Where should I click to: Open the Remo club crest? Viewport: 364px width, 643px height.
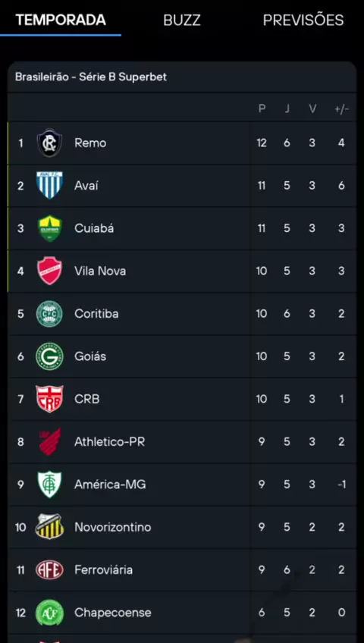pyautogui.click(x=49, y=143)
